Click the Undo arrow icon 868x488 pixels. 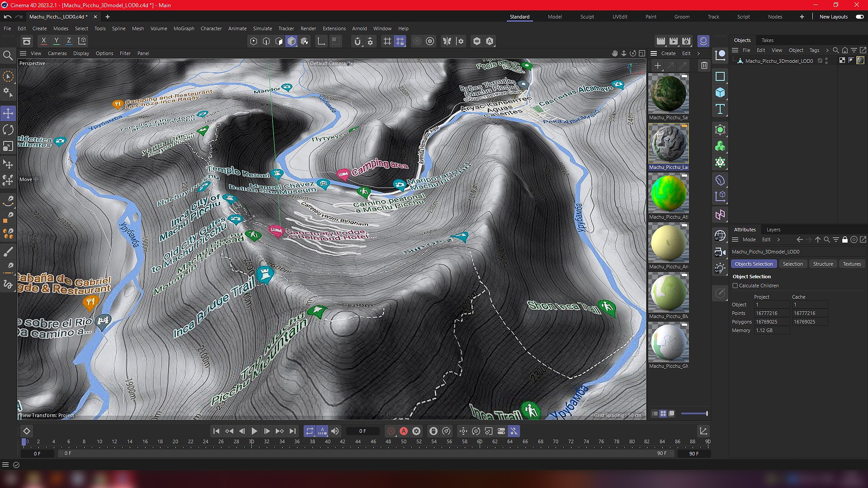coord(8,17)
